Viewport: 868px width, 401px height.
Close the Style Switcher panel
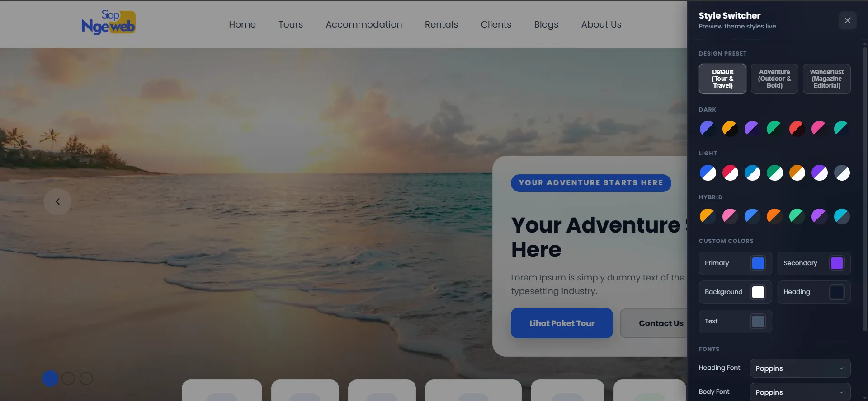pyautogui.click(x=847, y=20)
